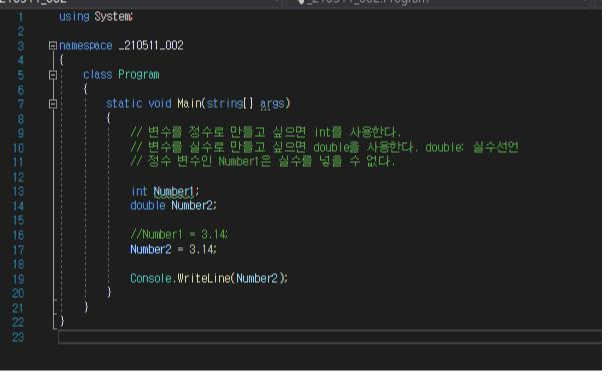The height and width of the screenshot is (384, 610).
Task: Click 'using' keyword on line 1
Action: [x=74, y=17]
